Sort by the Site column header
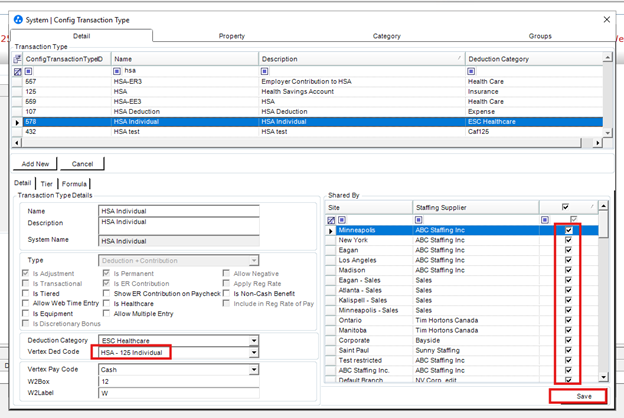Viewport: 624px width, 418px height. (x=369, y=207)
